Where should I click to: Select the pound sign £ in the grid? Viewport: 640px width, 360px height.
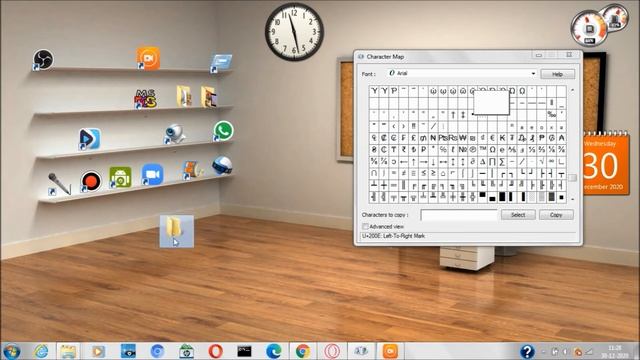coord(413,138)
